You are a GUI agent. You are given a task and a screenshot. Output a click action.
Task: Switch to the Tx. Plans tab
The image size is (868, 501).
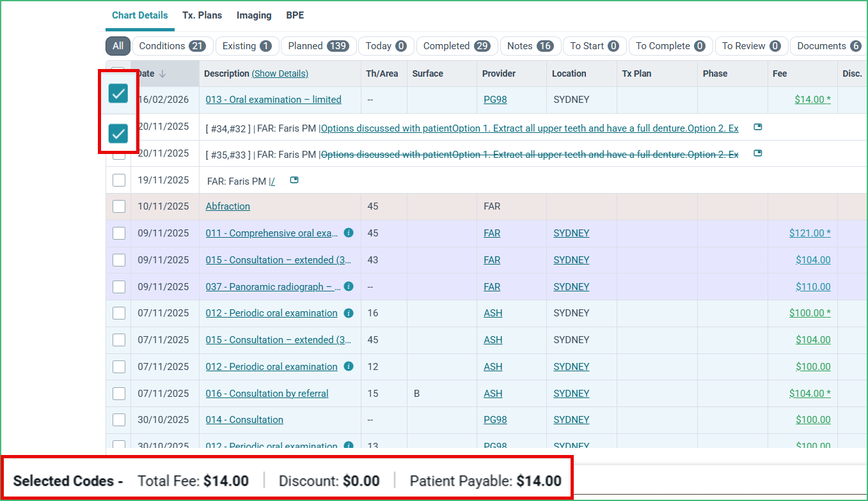202,15
